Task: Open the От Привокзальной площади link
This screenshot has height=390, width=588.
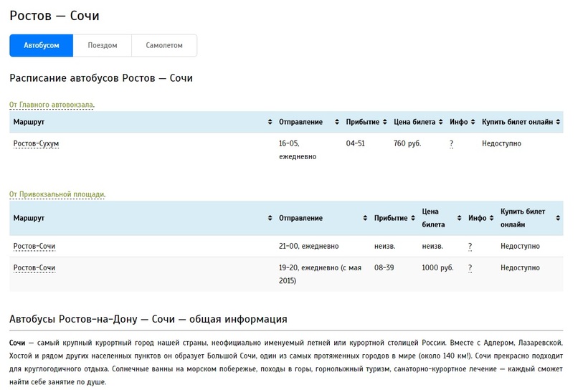Action: pos(57,194)
